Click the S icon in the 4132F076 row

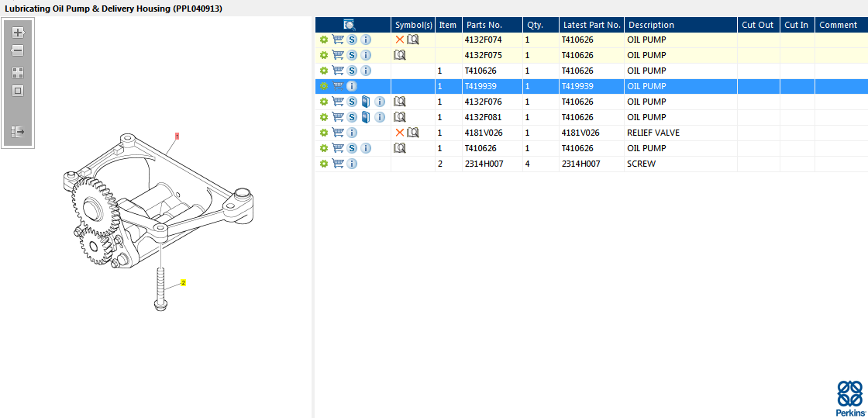click(352, 102)
